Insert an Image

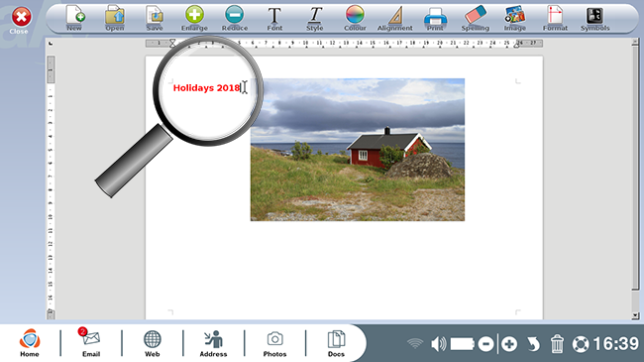515,19
